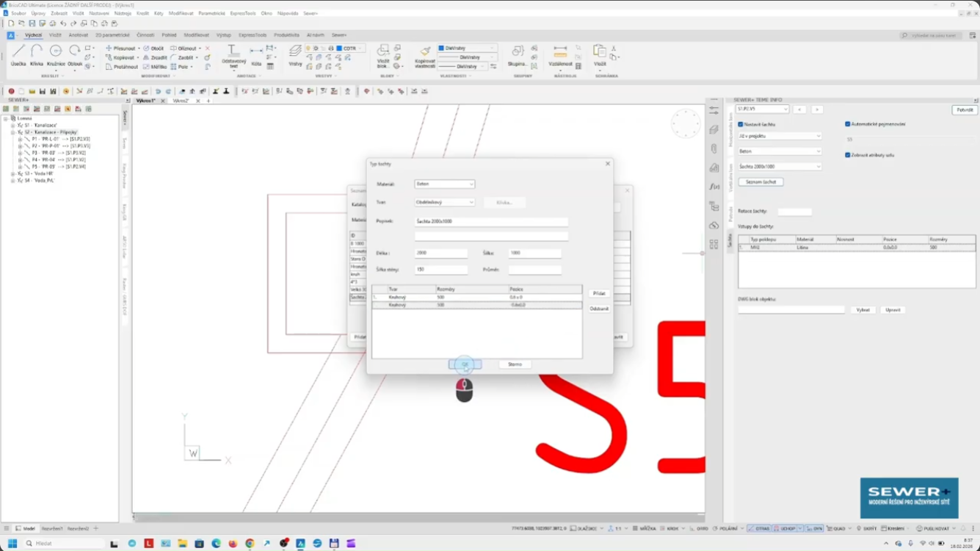Open the Materiál dropdown in the dialog
Viewport: 980px width, 551px height.
(444, 184)
